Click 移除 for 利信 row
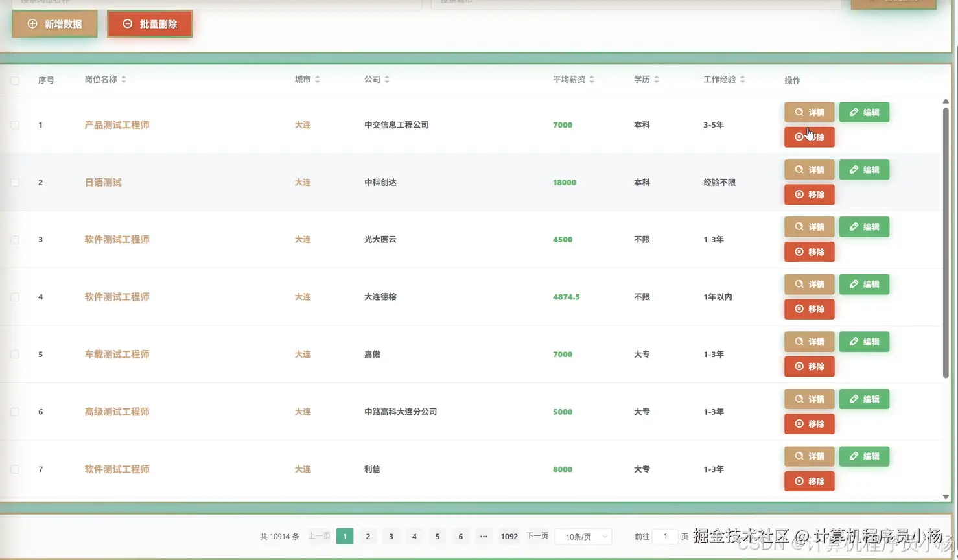Viewport: 958px width, 560px height. 810,481
